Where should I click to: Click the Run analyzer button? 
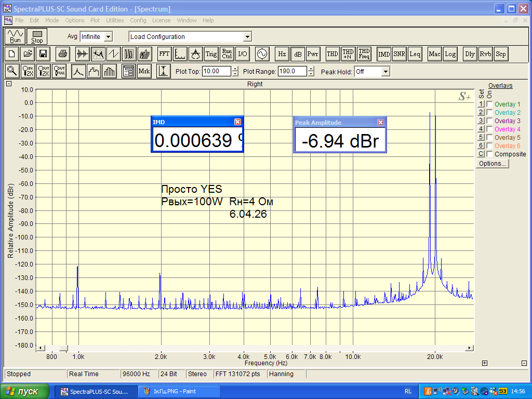15,36
